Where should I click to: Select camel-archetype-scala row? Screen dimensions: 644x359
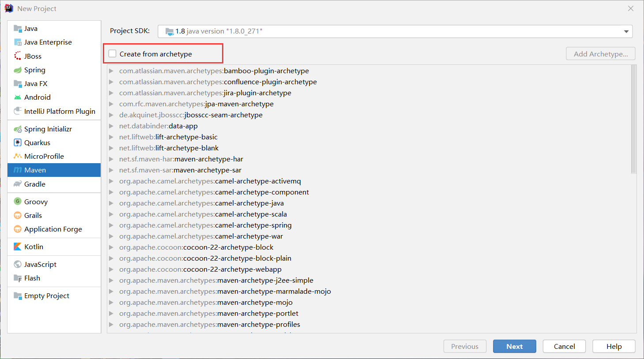coord(369,214)
